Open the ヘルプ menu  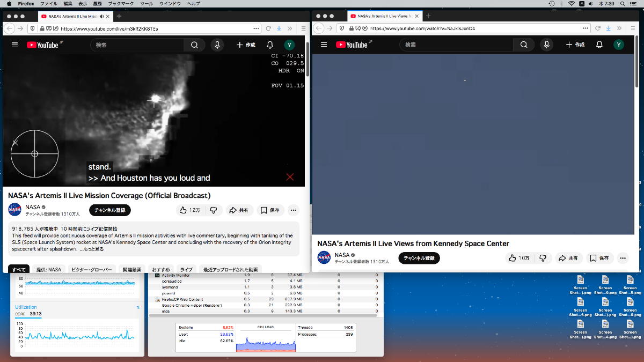pos(193,4)
